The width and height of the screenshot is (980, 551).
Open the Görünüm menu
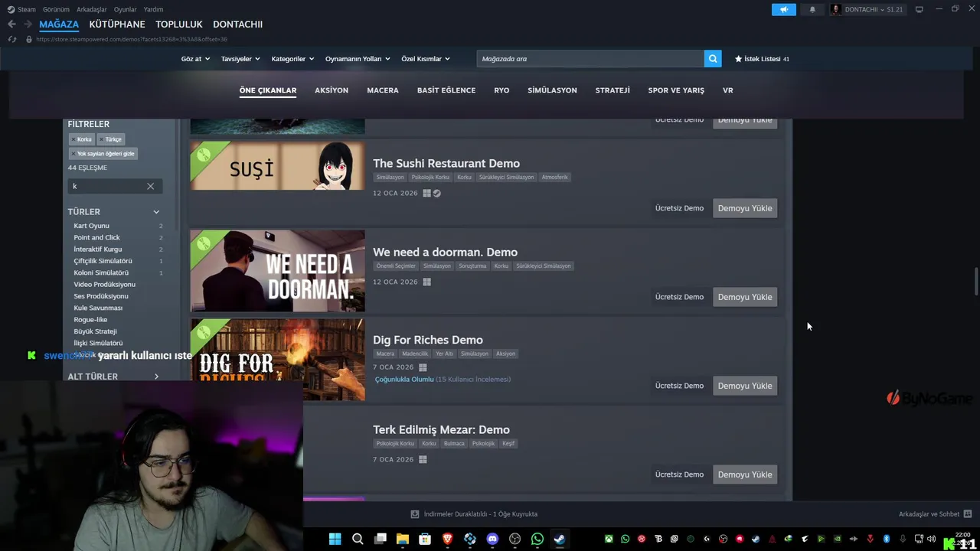(x=56, y=9)
